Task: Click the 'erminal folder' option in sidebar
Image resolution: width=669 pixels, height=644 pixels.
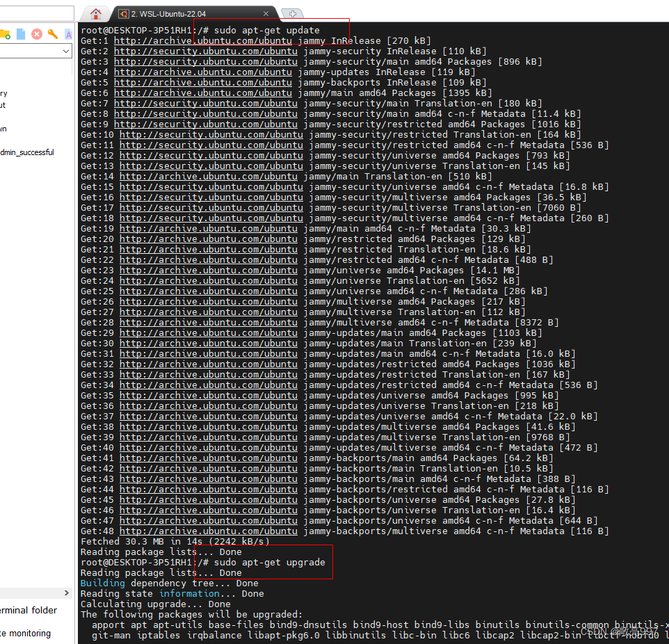Action: 29,611
